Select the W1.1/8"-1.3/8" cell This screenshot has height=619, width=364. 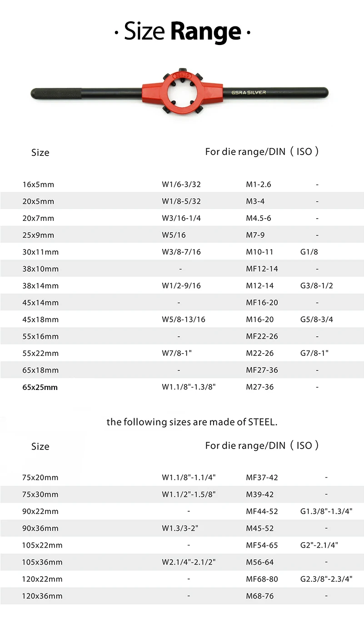pos(189,387)
